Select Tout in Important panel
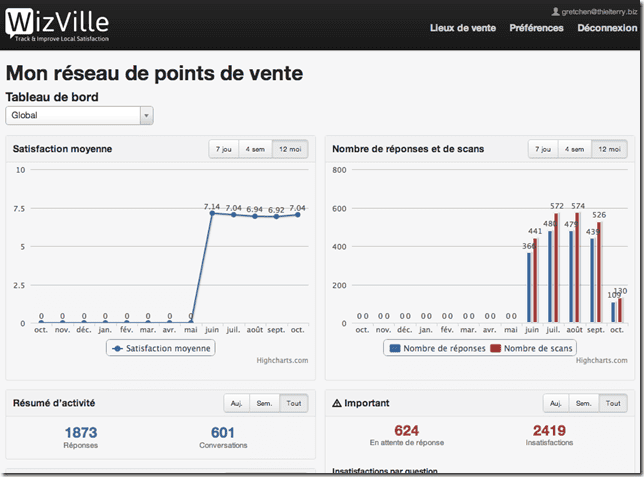644x477 pixels. (x=613, y=403)
